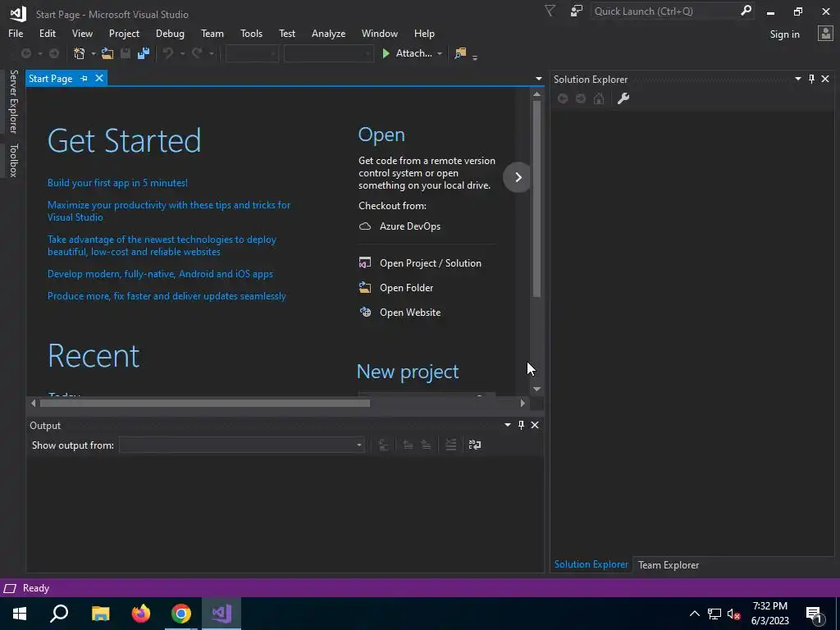Open the Output panel window position menu
The height and width of the screenshot is (630, 840).
[x=507, y=425]
